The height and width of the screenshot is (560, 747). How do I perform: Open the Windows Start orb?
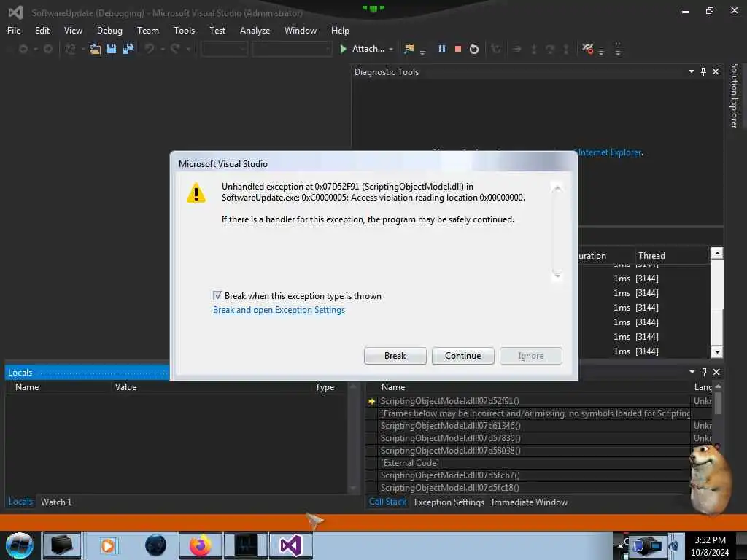pyautogui.click(x=20, y=545)
